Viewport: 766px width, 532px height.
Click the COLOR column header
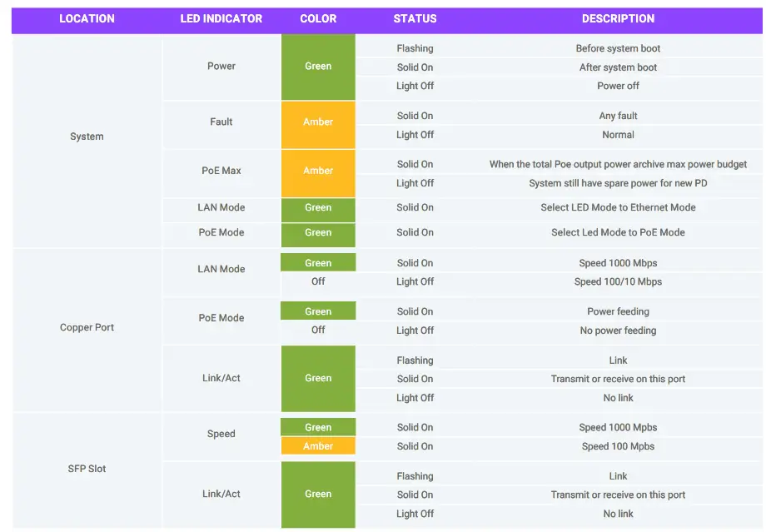click(x=318, y=18)
